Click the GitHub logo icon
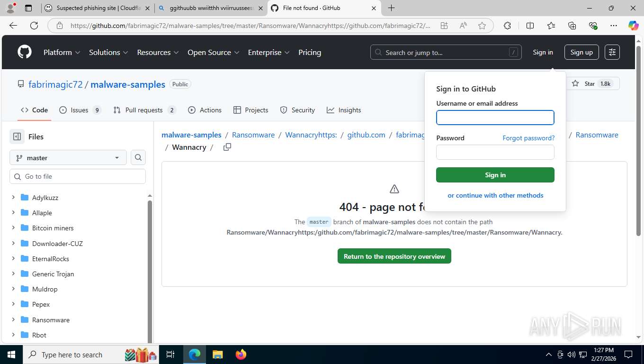The height and width of the screenshot is (364, 644). point(25,52)
